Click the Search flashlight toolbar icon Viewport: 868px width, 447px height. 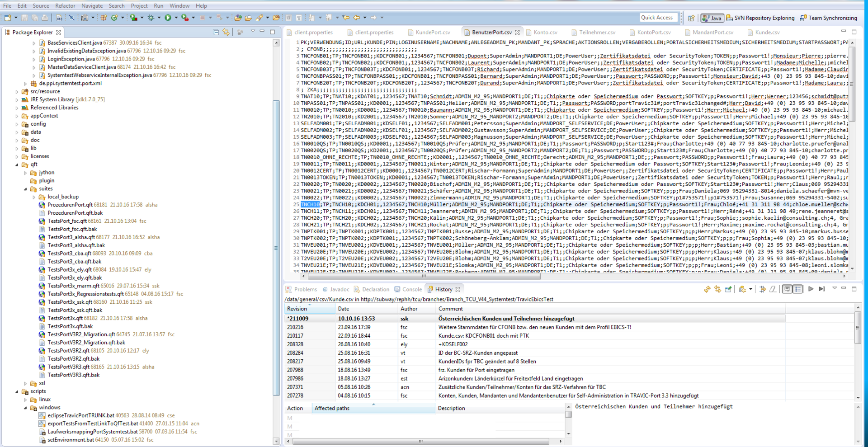click(x=259, y=18)
